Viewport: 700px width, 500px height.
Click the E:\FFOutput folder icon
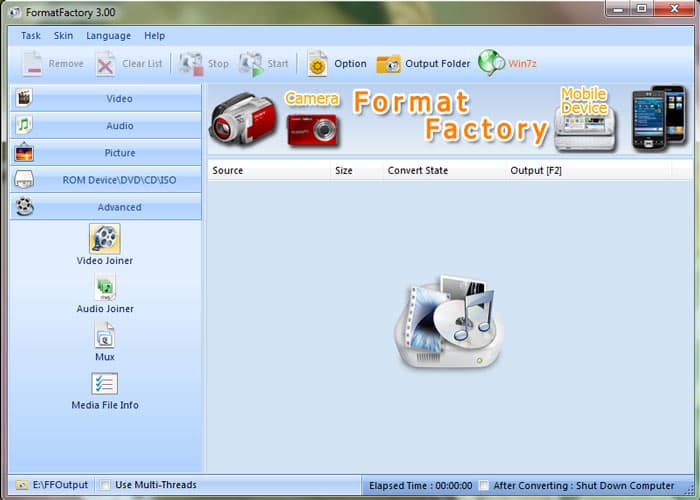click(x=21, y=485)
